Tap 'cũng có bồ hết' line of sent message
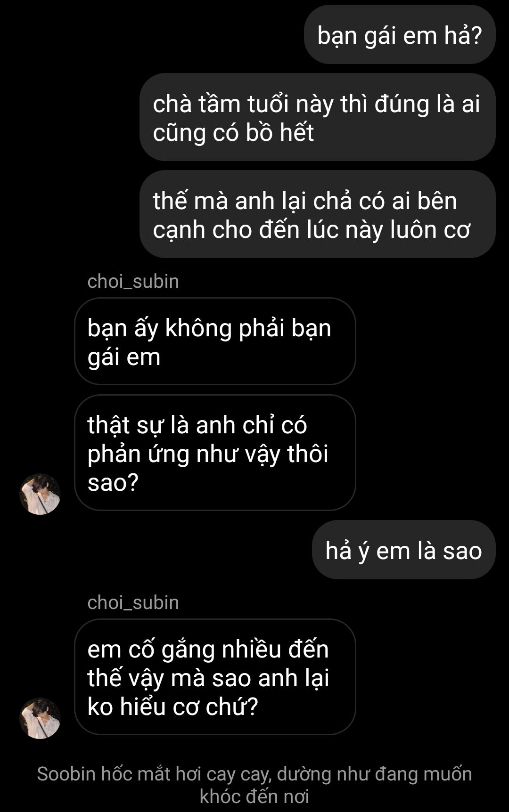Image resolution: width=509 pixels, height=812 pixels. point(233,132)
